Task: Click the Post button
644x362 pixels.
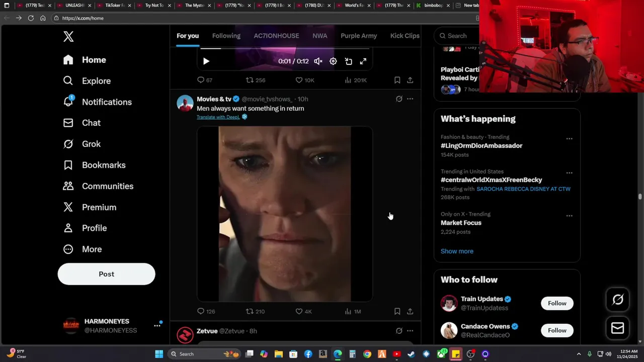Action: click(106, 274)
